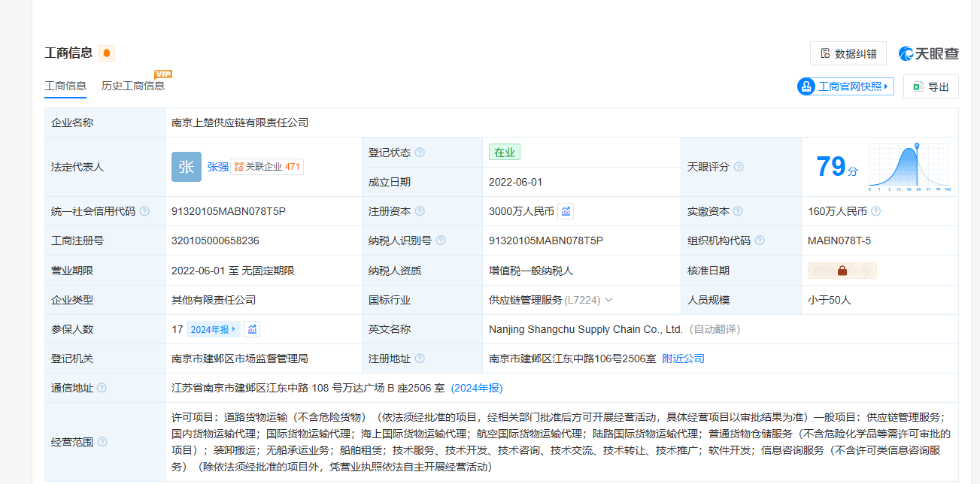Click the 附近公司 link
Viewport: 980px width, 484px height.
(683, 358)
